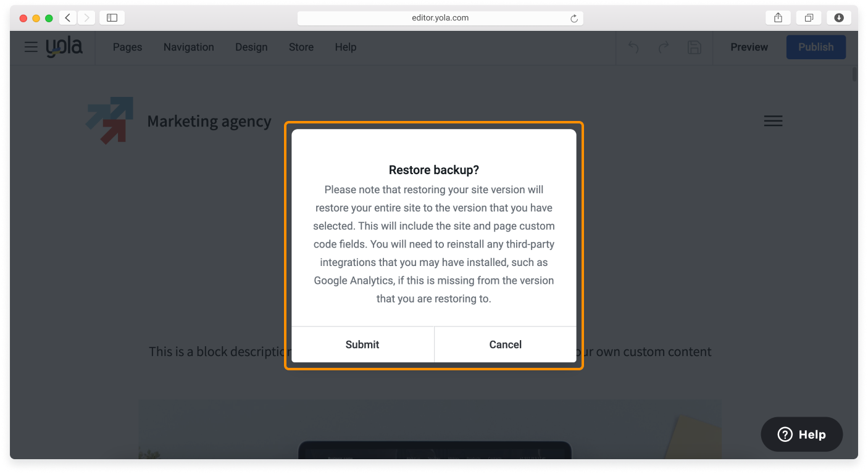Click the Redo arrow icon
Viewport: 868px width, 474px height.
[664, 47]
